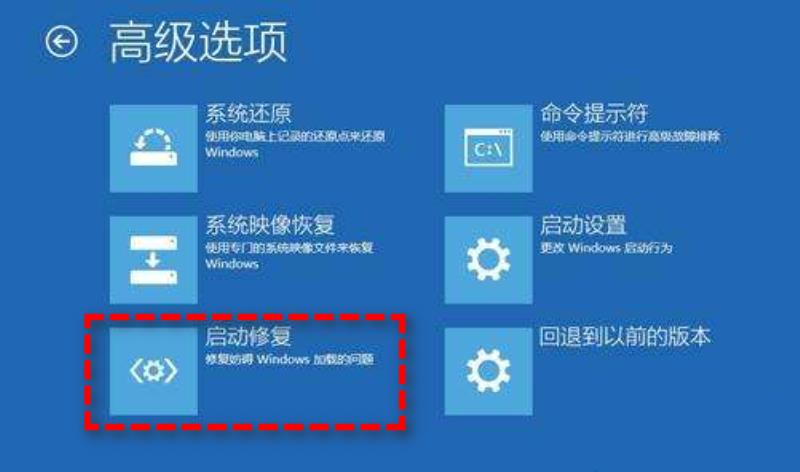Click description 修复妨碍 Windows 加载的问题
The image size is (800, 472).
[x=289, y=359]
